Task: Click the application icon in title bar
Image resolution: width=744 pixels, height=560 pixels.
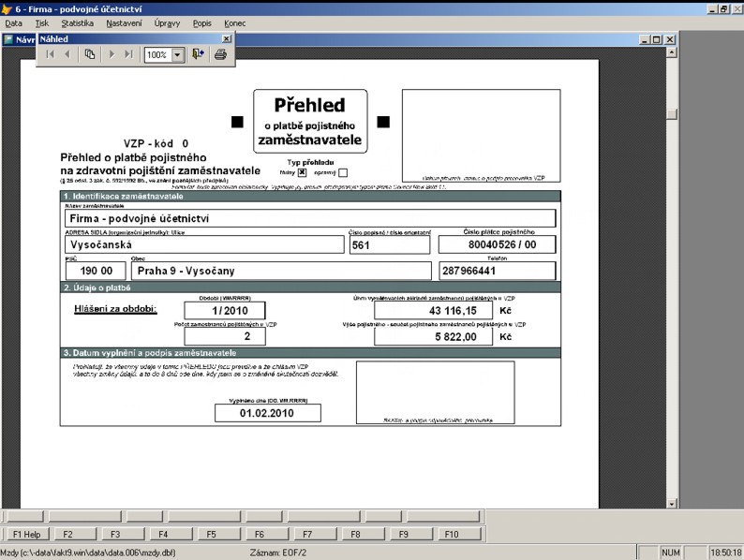Action: (7, 7)
